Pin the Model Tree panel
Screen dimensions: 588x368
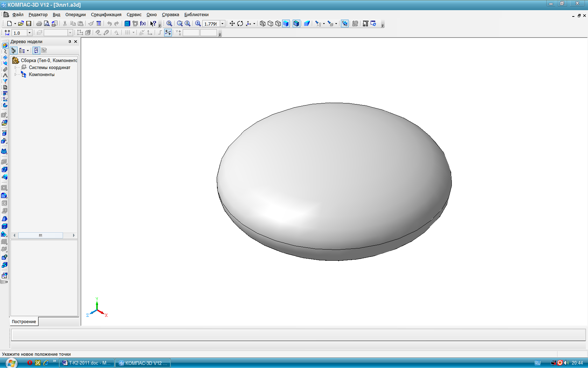click(70, 41)
